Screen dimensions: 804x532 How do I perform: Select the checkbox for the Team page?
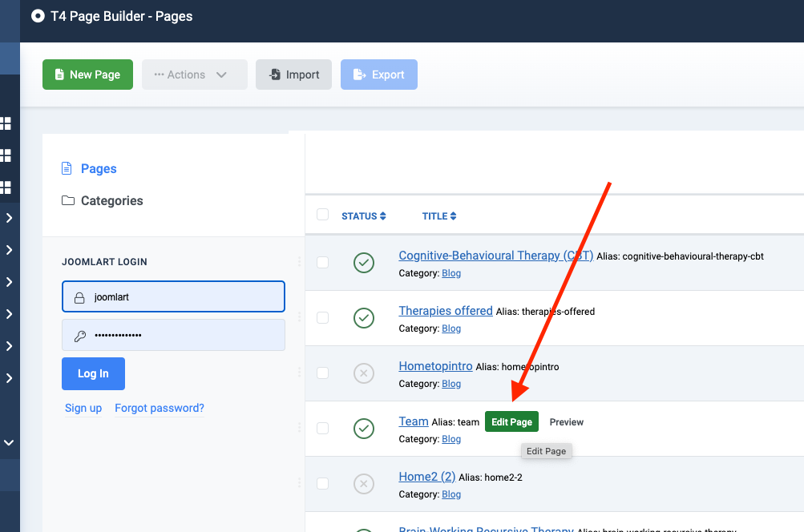pos(322,429)
